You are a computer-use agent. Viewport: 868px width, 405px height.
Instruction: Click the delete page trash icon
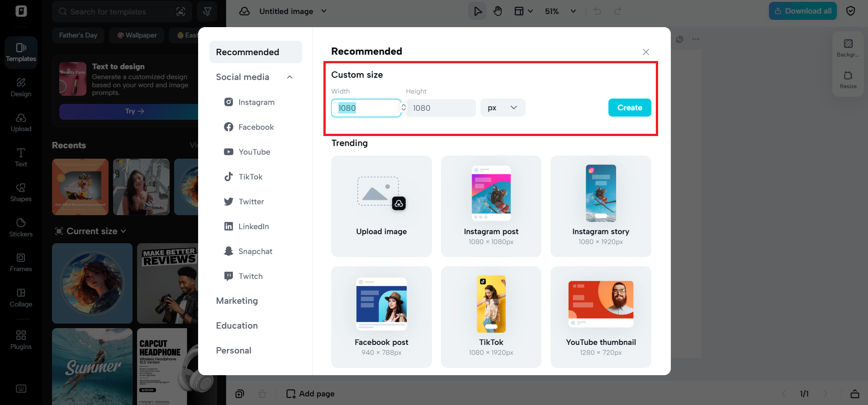[262, 394]
